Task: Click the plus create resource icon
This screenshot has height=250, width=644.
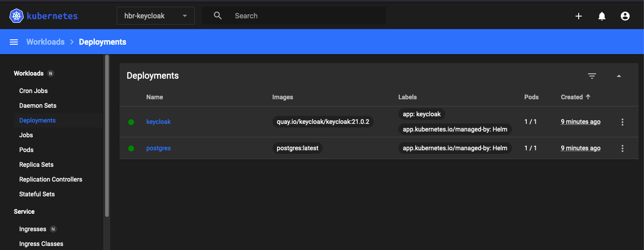Action: coord(579,16)
